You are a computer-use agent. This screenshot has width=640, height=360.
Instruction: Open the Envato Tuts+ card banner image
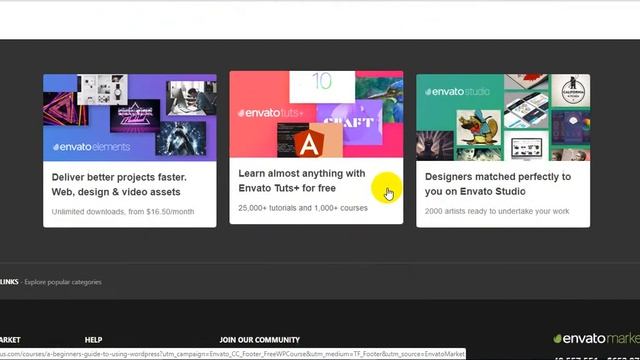[316, 114]
